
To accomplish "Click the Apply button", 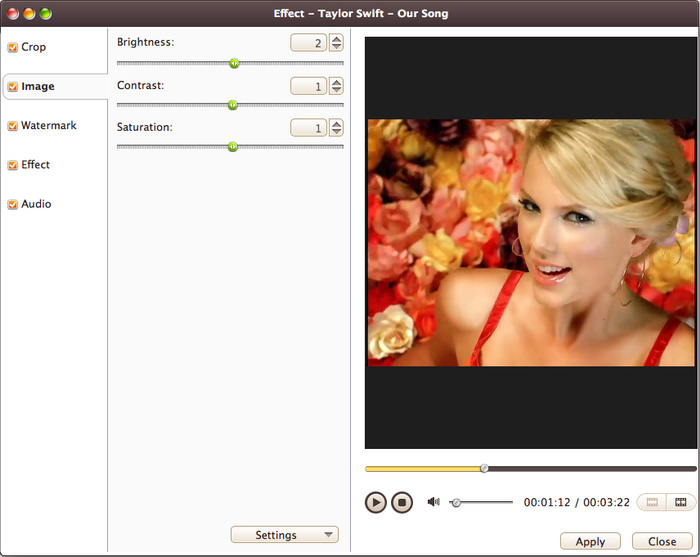I will (590, 541).
